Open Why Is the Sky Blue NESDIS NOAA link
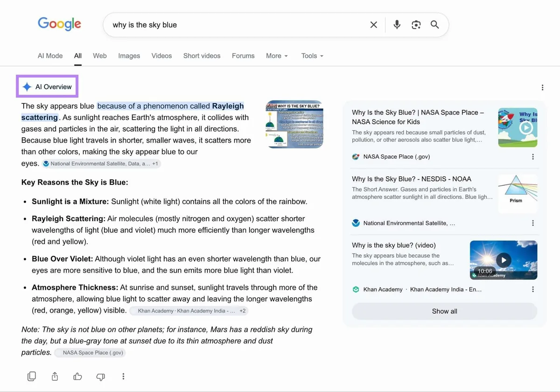 click(x=412, y=179)
